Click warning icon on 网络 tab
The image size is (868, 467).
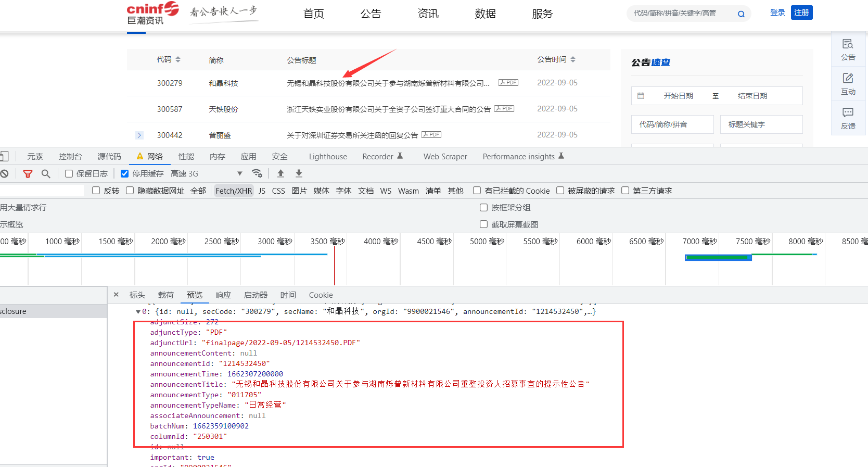pos(139,156)
